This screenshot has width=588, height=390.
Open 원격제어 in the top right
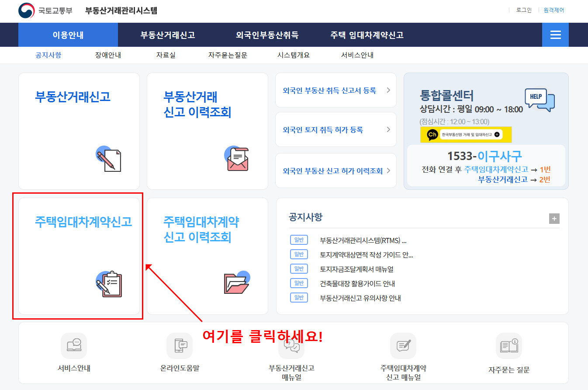(x=554, y=10)
